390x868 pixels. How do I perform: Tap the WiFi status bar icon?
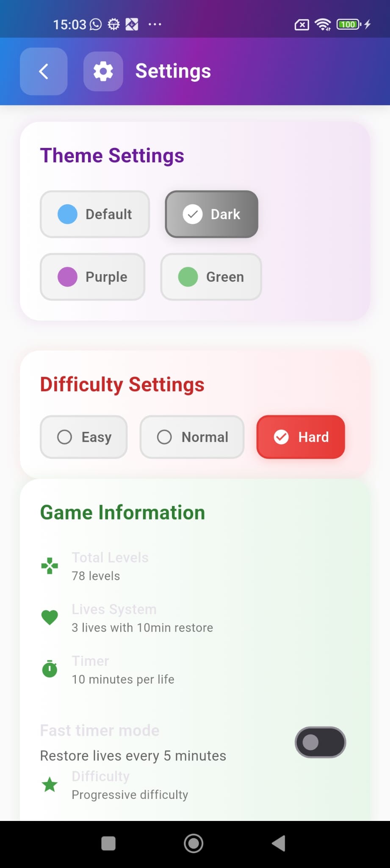pyautogui.click(x=323, y=25)
